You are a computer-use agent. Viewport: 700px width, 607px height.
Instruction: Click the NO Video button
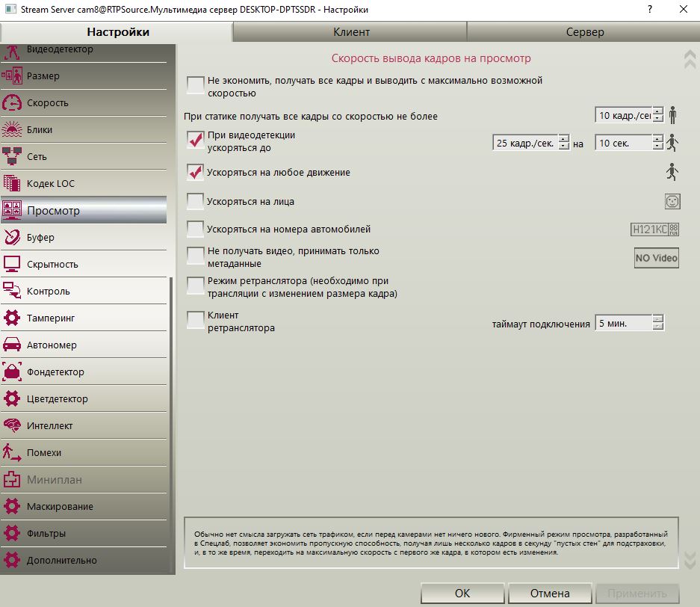point(656,258)
